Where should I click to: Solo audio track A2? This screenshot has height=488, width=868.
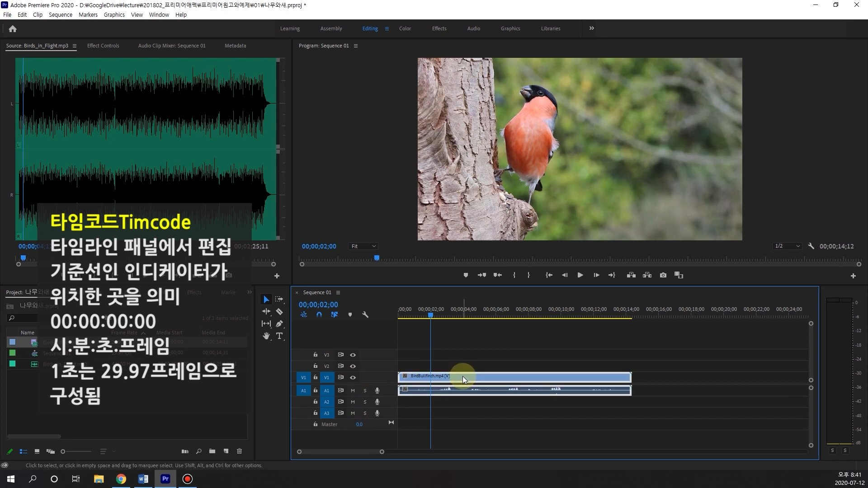point(365,402)
